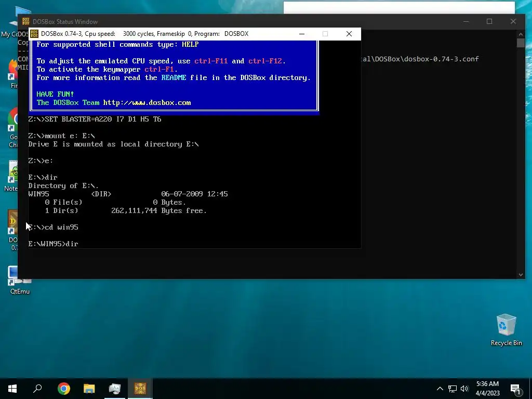Screen dimensions: 532x399
Task: Close the DOSBox 0.74-3 window
Action: click(x=349, y=34)
